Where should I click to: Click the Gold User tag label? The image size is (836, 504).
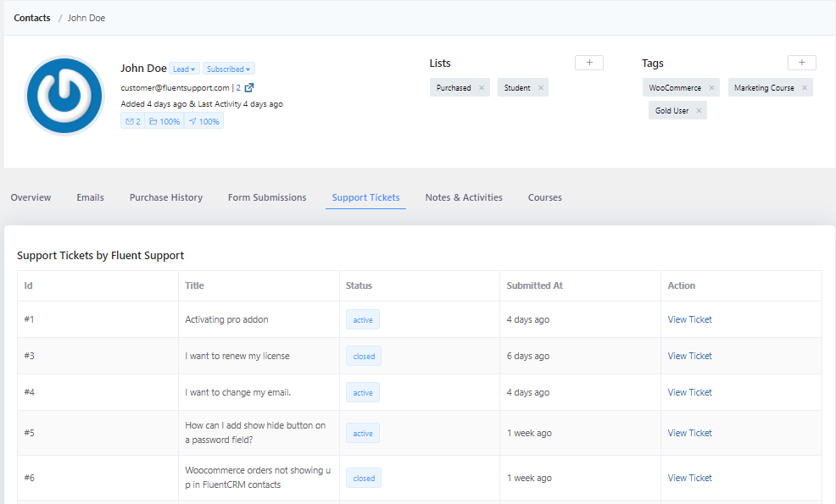point(672,111)
